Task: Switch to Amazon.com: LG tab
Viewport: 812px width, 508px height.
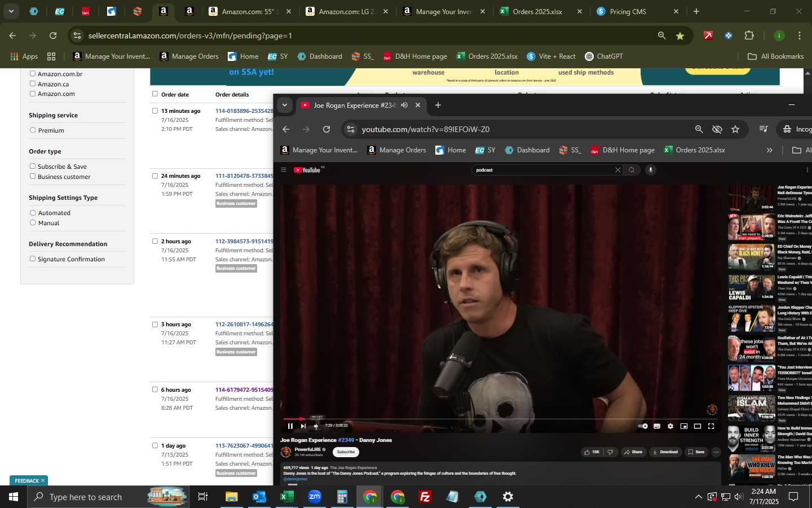Action: 346,11
